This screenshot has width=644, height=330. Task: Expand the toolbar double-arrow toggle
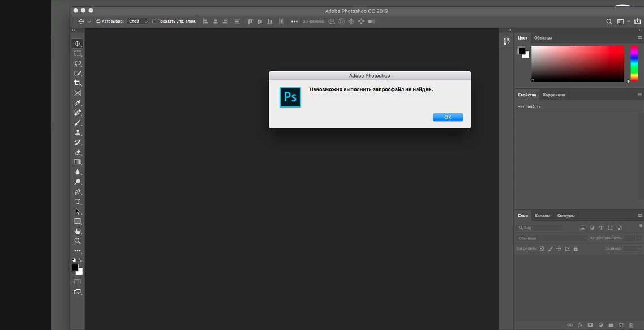point(74,30)
